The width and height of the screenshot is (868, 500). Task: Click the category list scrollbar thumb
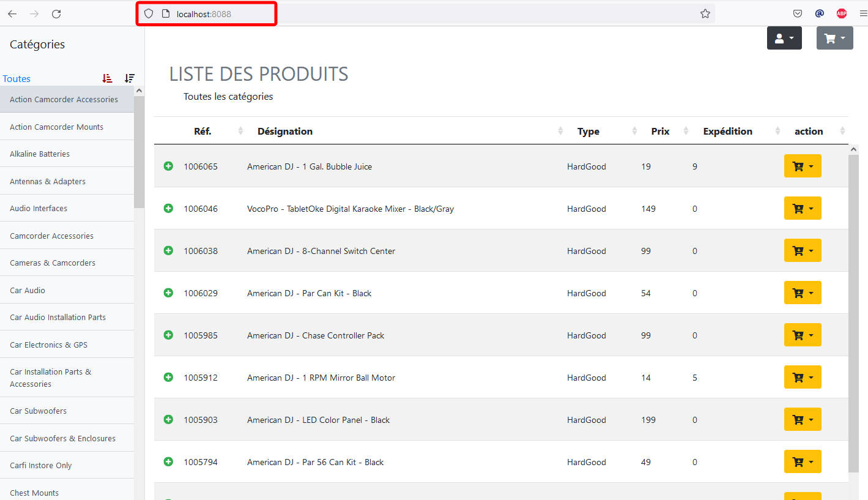click(139, 152)
